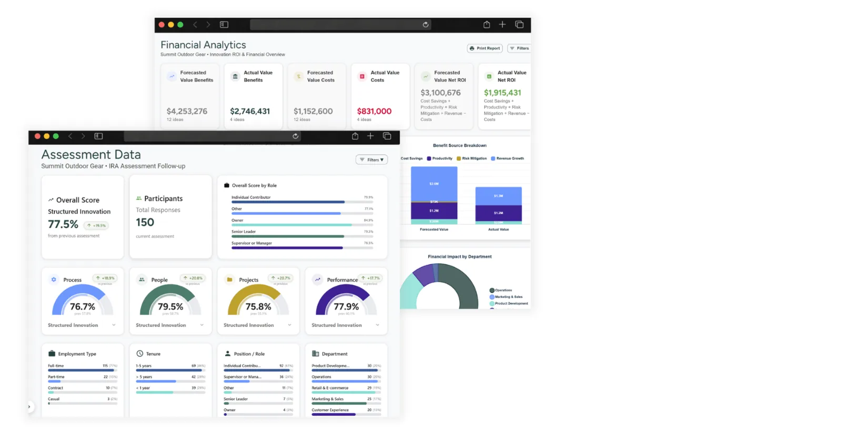Toggle Product Development legend in department chart
Viewport: 868px width, 438px height.
[509, 303]
